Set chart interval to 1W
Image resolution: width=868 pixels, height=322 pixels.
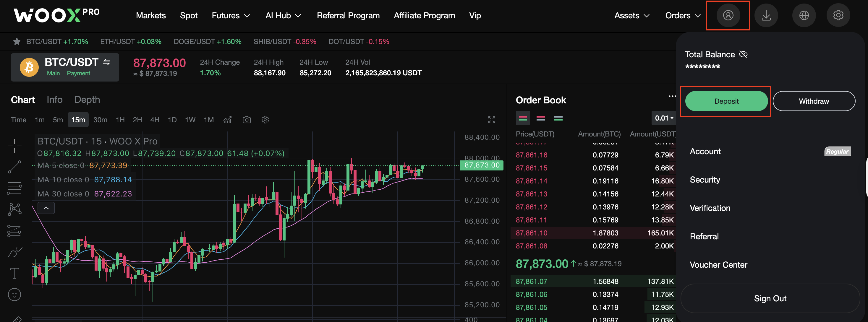[190, 120]
